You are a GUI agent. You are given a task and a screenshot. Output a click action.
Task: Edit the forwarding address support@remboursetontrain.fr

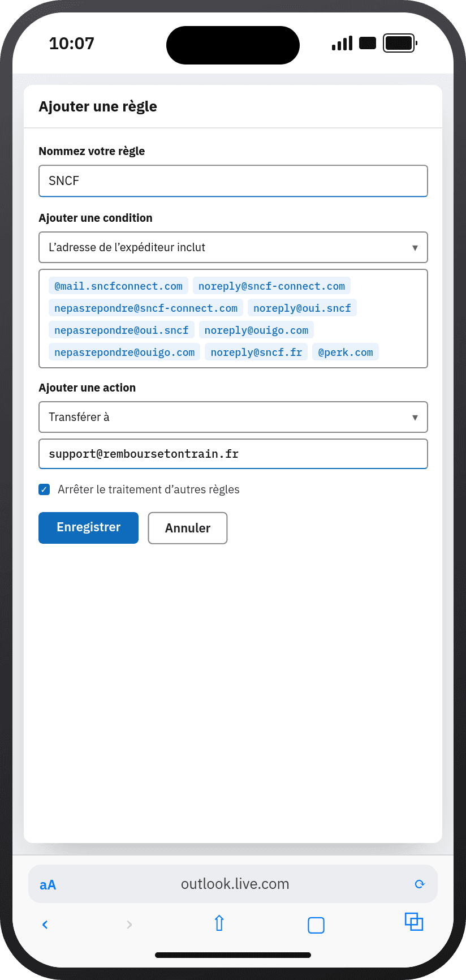233,454
